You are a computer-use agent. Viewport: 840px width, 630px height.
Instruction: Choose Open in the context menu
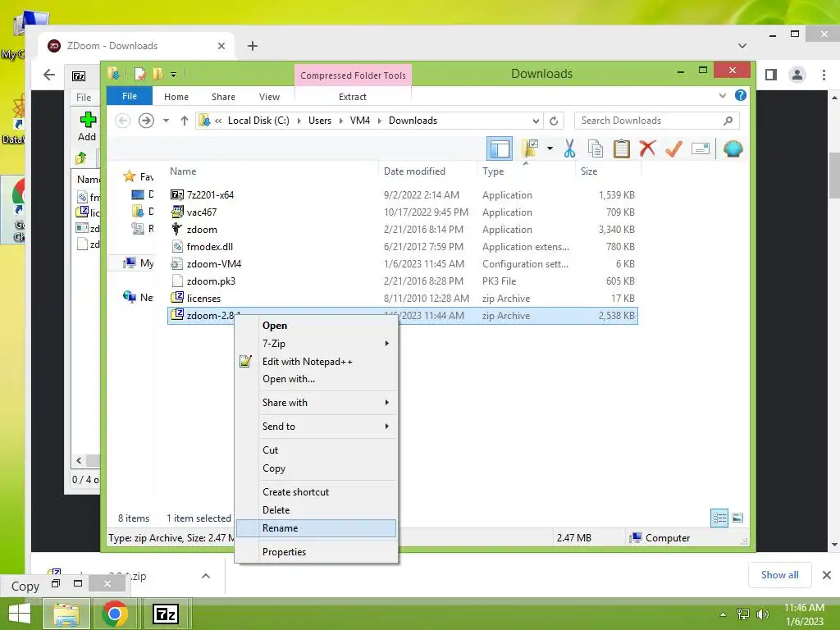pyautogui.click(x=316, y=326)
